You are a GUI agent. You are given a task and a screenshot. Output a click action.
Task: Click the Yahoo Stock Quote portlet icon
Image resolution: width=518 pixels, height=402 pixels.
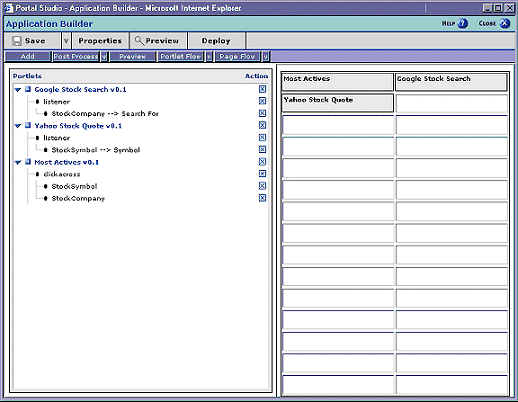(28, 125)
